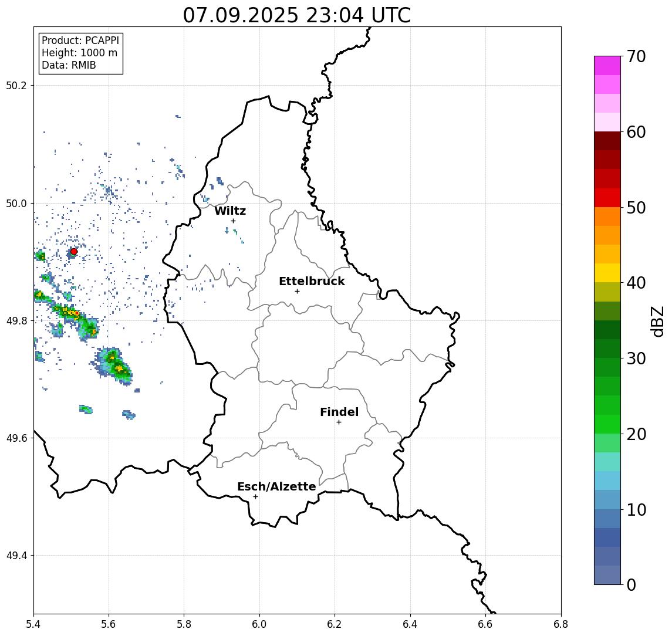Pick the olive swatch just below 40

pyautogui.click(x=607, y=292)
